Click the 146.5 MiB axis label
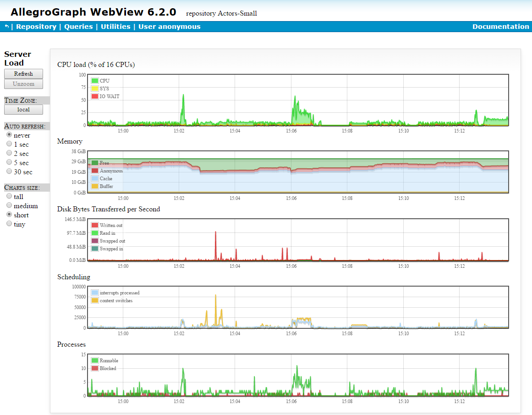Viewport: 532px width, 415px height. (x=75, y=219)
